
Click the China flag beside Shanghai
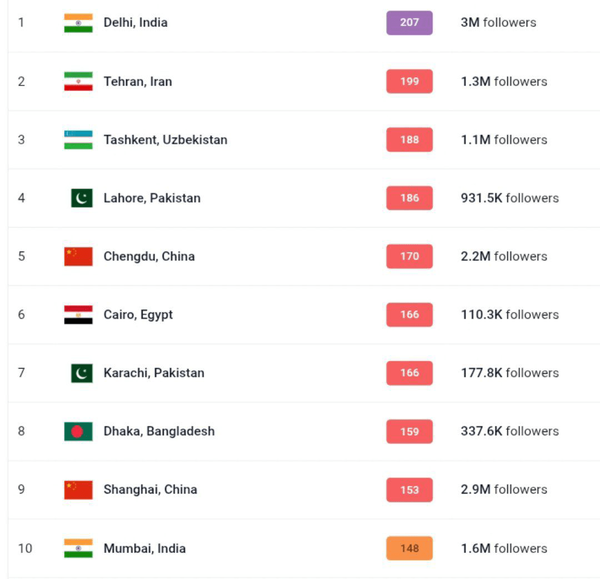78,489
